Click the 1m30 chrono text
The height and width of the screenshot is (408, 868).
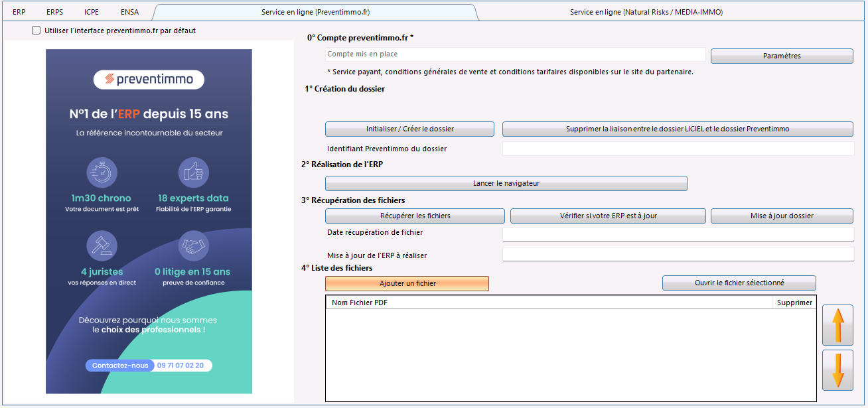click(102, 198)
